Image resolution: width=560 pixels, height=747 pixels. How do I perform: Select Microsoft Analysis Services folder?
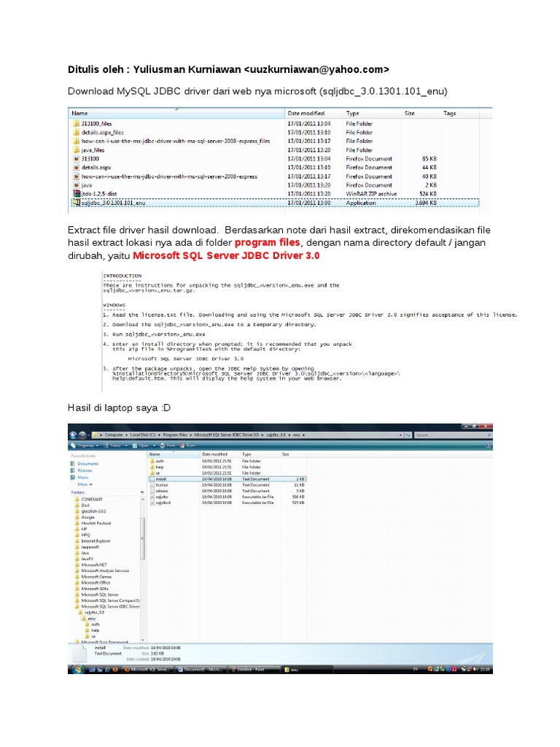tap(102, 570)
